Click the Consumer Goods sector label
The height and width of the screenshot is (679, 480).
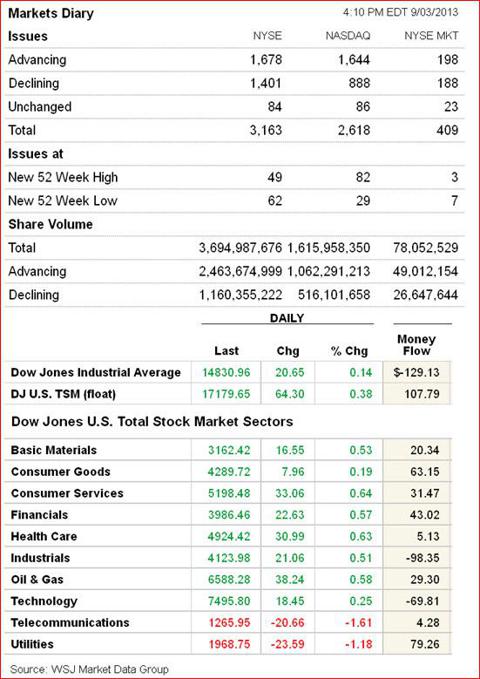61,472
